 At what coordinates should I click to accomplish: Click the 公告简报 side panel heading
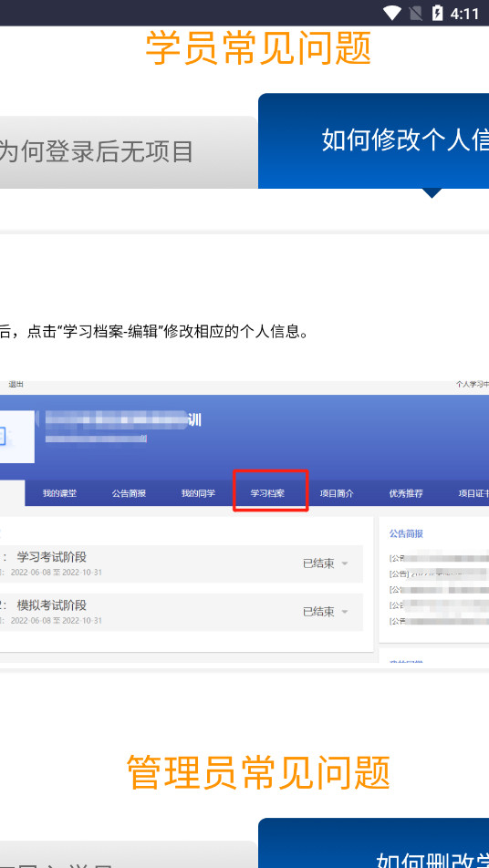click(x=406, y=533)
